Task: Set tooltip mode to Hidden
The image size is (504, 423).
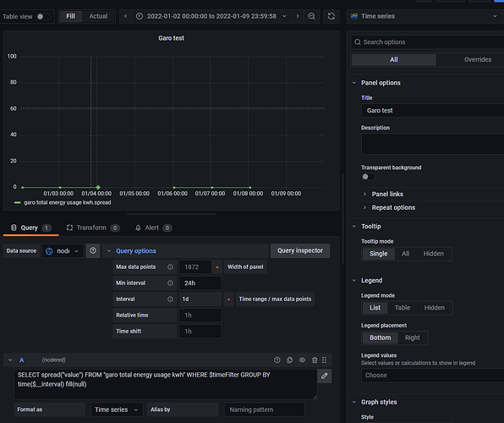Action: click(x=433, y=254)
